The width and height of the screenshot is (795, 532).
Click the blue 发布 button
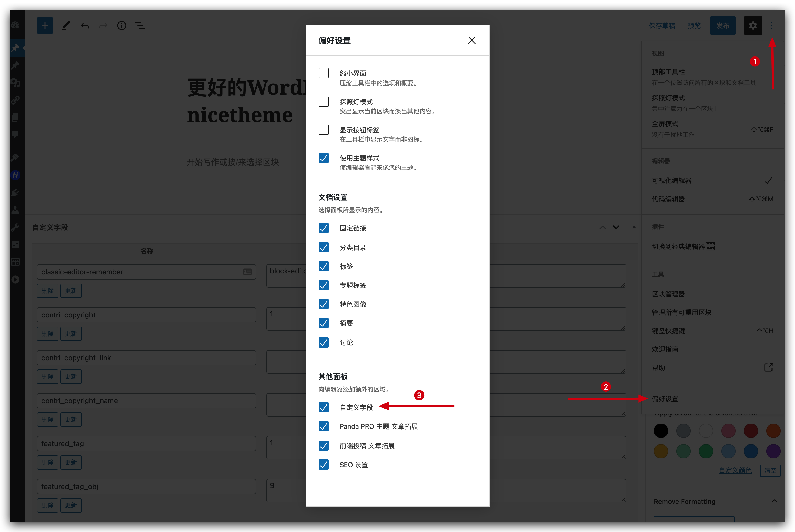tap(723, 26)
